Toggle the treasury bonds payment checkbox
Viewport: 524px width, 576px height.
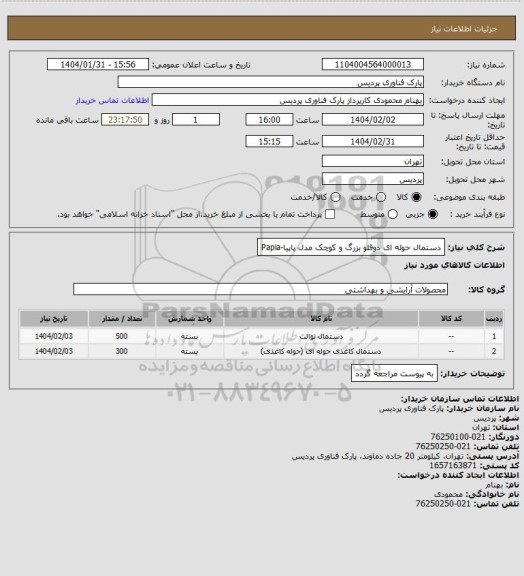coord(330,214)
